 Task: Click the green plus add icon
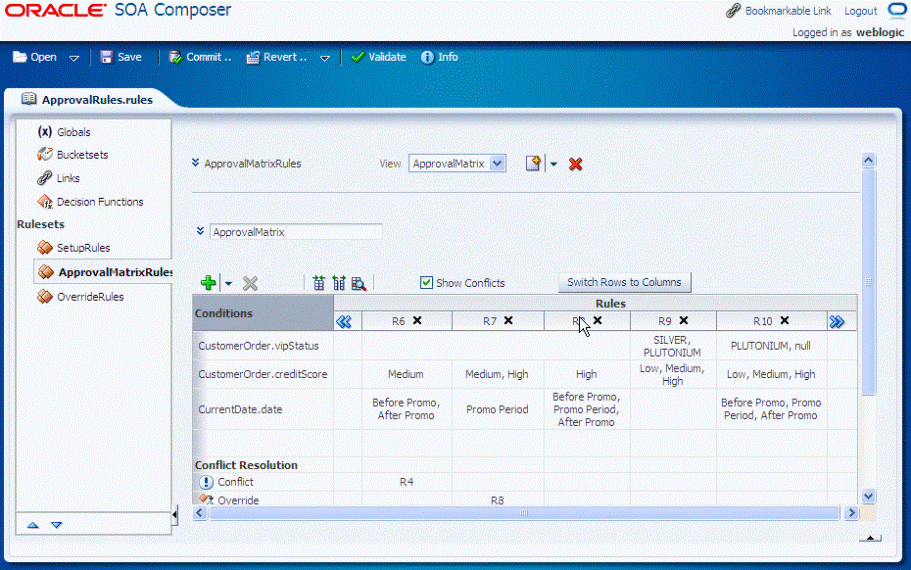pyautogui.click(x=208, y=283)
